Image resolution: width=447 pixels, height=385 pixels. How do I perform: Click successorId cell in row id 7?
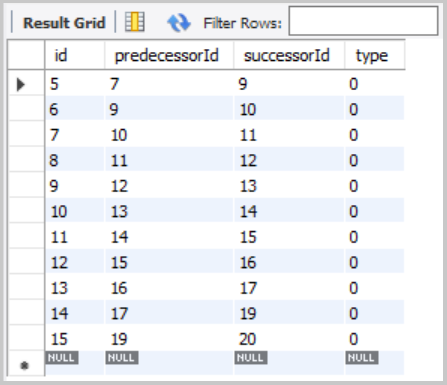289,135
